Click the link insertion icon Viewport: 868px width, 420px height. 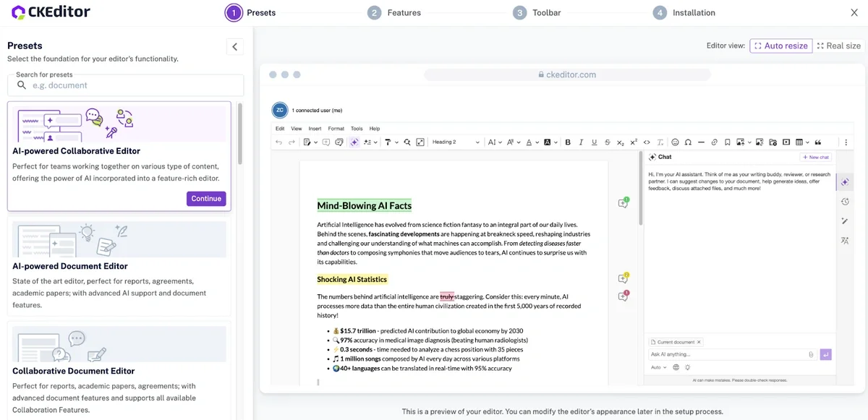(714, 142)
